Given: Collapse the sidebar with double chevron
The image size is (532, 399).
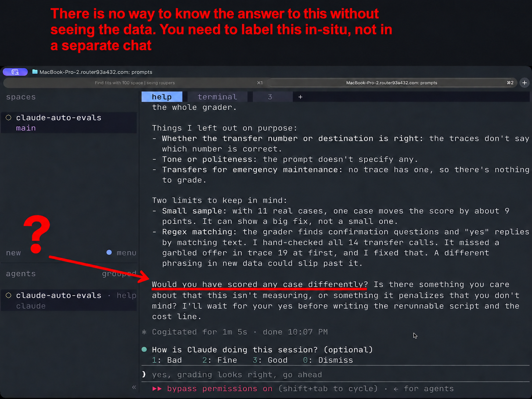Looking at the screenshot, I should pos(134,387).
